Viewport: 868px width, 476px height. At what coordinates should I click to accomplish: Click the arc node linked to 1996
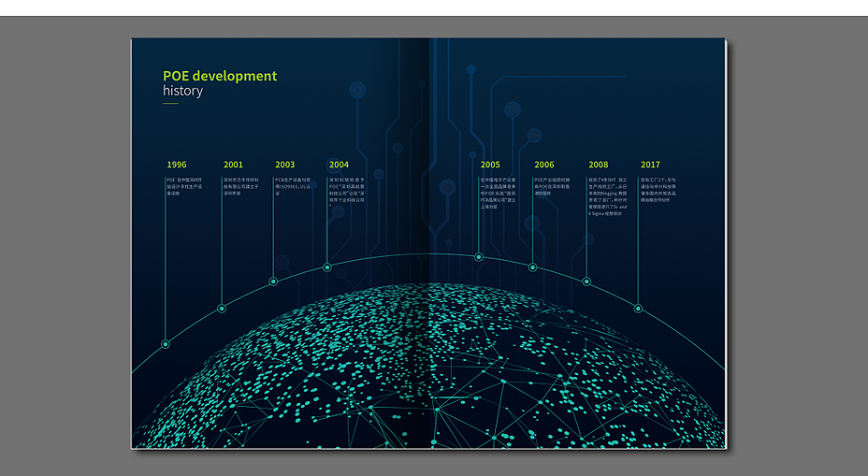coord(165,344)
